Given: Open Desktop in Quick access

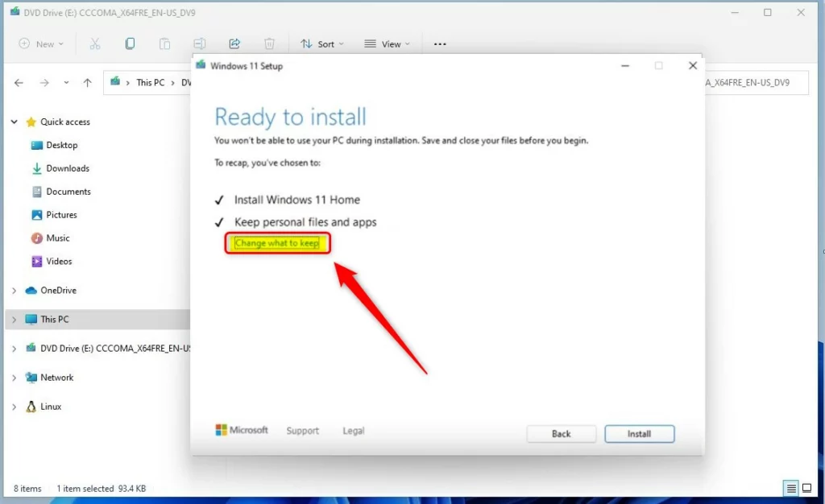Looking at the screenshot, I should (x=61, y=145).
